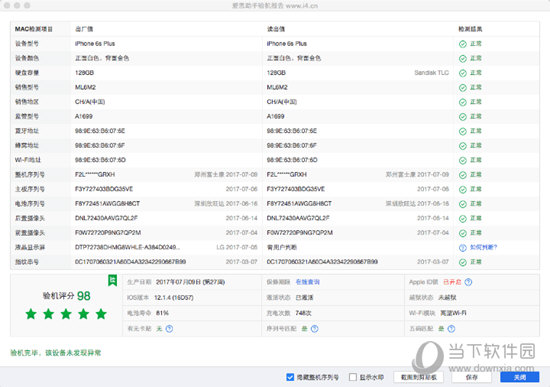The height and width of the screenshot is (387, 550).
Task: Click the 读取值 column header
Action: (x=276, y=29)
